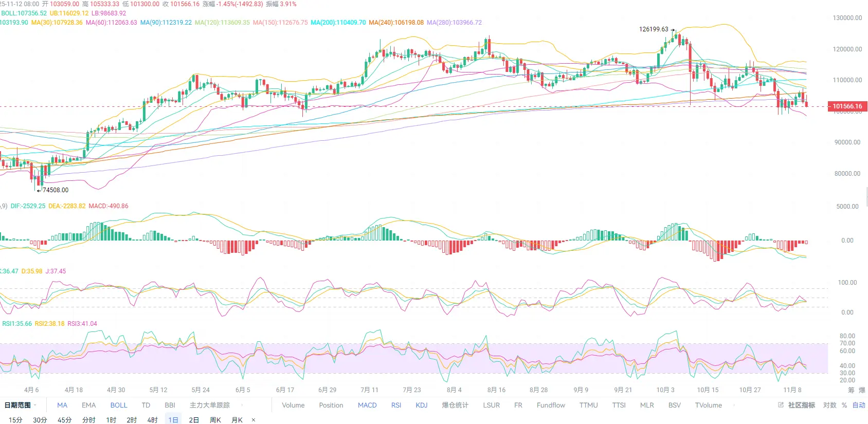Click the MA(60):112063.63 legend
Viewport: 868px width, 424px height.
tap(112, 23)
